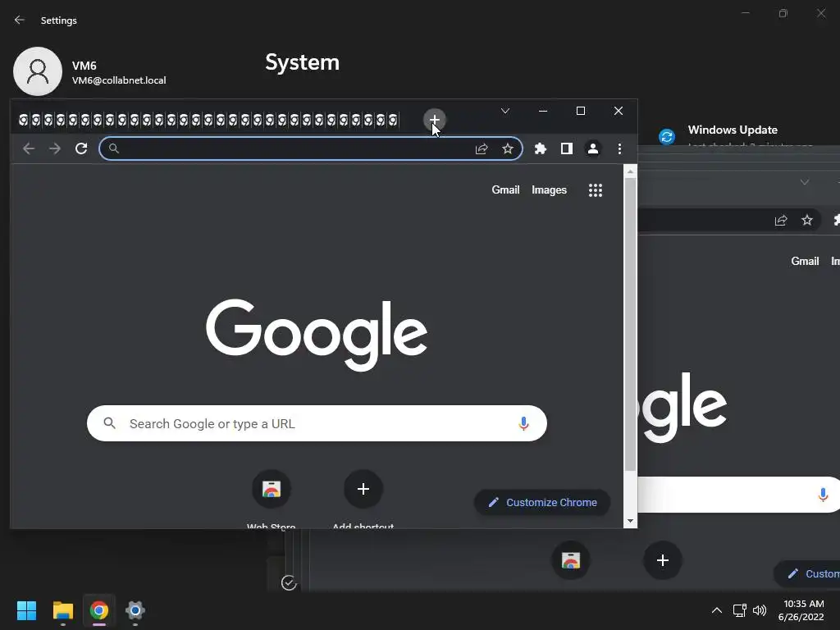840x630 pixels.
Task: Select the first tab in front Chrome tab strip
Action: [24, 120]
